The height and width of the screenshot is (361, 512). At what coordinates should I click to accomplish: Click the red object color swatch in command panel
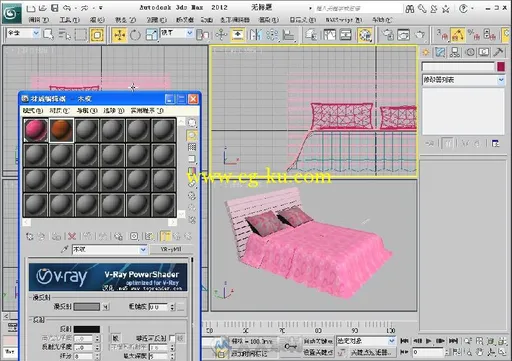tap(501, 67)
